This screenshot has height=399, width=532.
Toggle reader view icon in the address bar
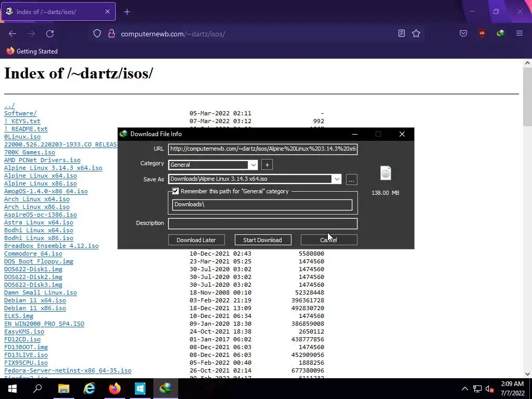point(402,33)
